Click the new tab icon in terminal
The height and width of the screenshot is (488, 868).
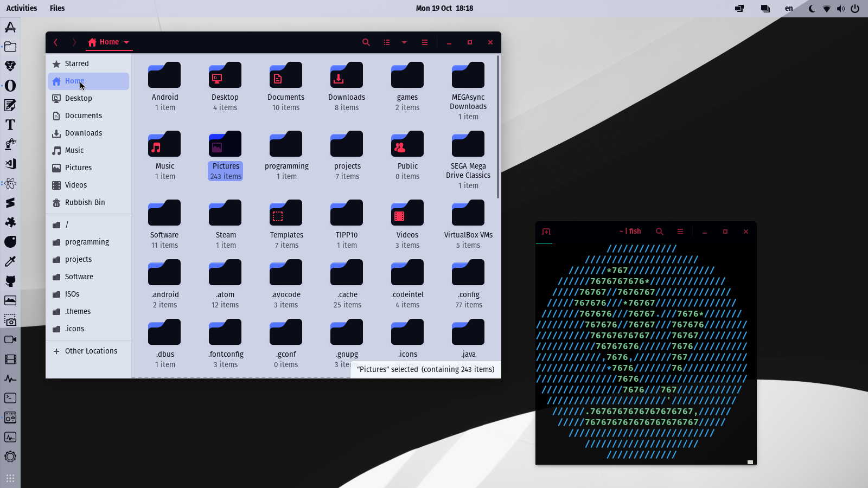click(546, 232)
